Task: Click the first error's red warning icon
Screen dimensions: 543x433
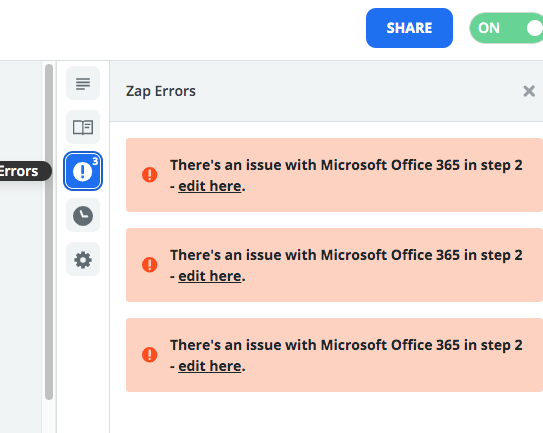Action: (x=150, y=175)
